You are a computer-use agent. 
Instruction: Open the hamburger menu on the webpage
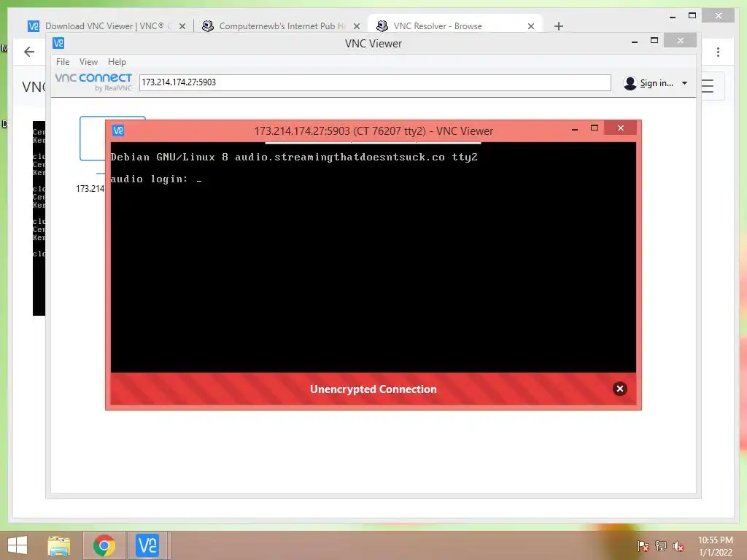click(x=708, y=86)
